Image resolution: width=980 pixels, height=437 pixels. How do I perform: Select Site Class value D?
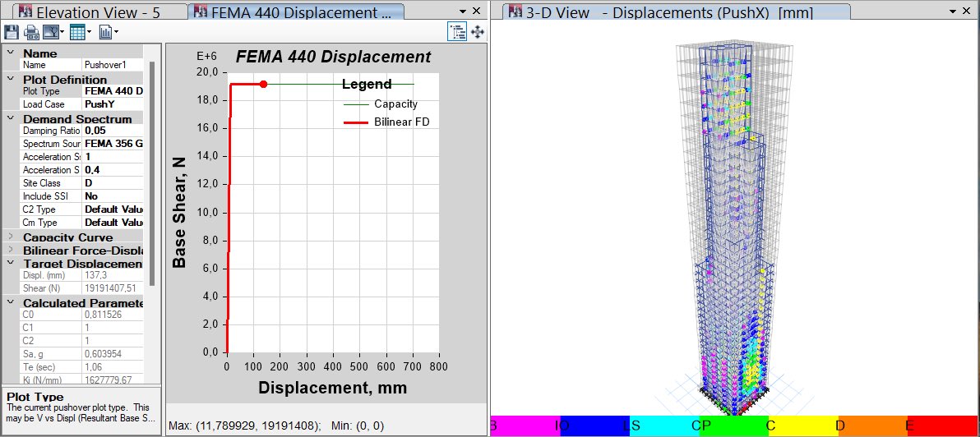point(113,183)
